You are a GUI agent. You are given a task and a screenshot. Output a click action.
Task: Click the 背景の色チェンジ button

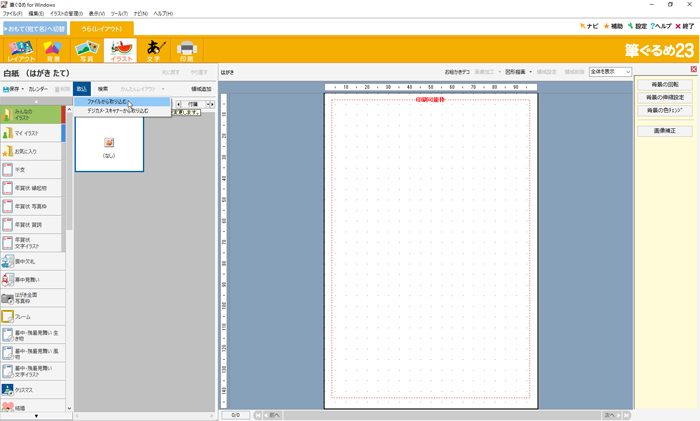point(665,111)
